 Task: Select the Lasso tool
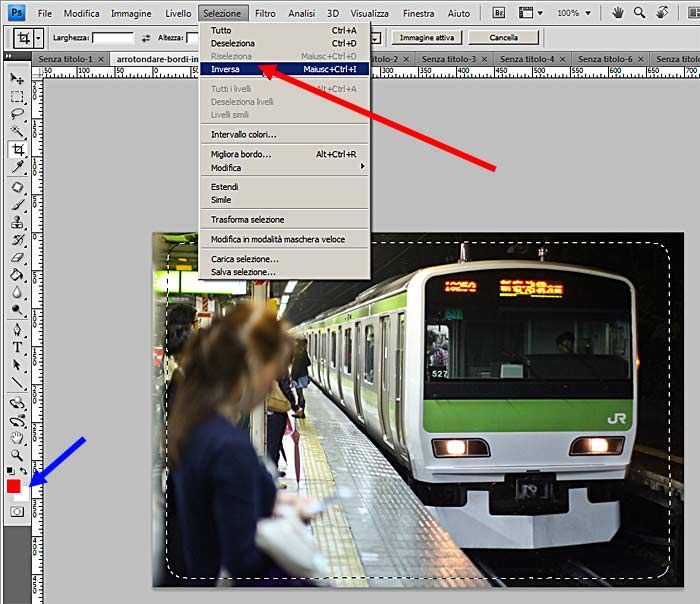[x=17, y=114]
